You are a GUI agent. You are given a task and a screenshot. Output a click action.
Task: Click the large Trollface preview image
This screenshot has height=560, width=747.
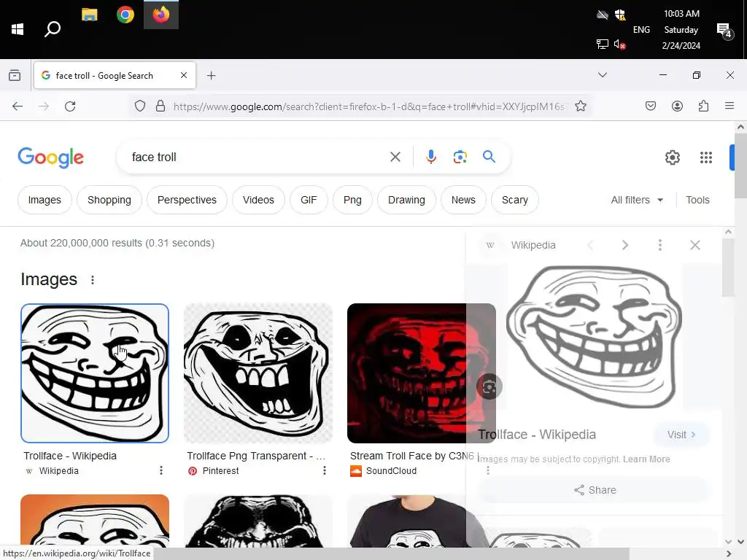pyautogui.click(x=594, y=337)
